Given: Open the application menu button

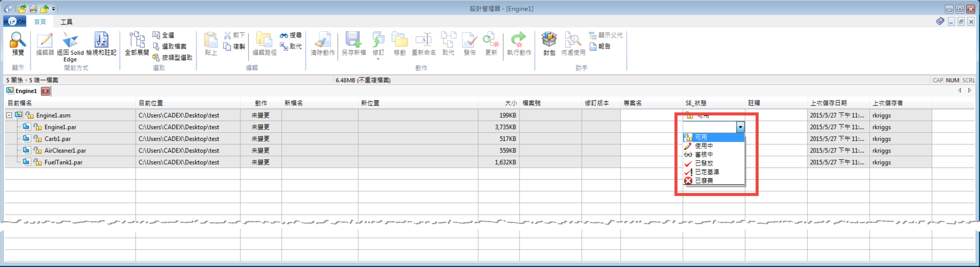Looking at the screenshot, I should (x=15, y=22).
